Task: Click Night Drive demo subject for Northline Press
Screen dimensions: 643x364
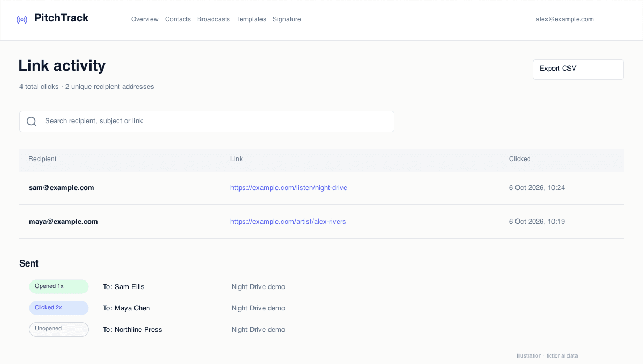Action: point(258,330)
